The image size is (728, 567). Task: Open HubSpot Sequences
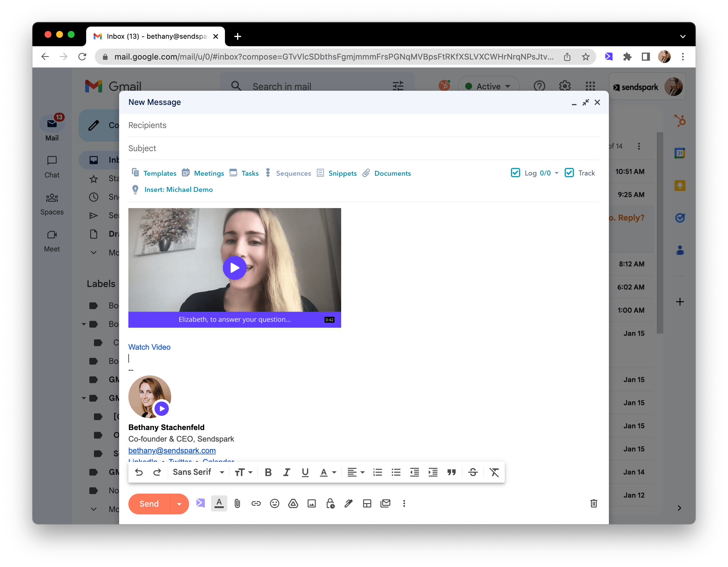point(288,173)
